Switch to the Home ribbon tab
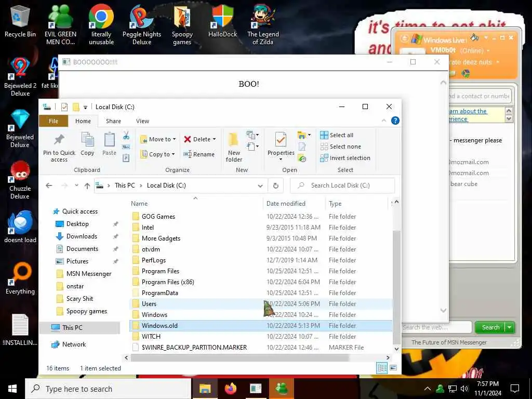 pos(83,121)
